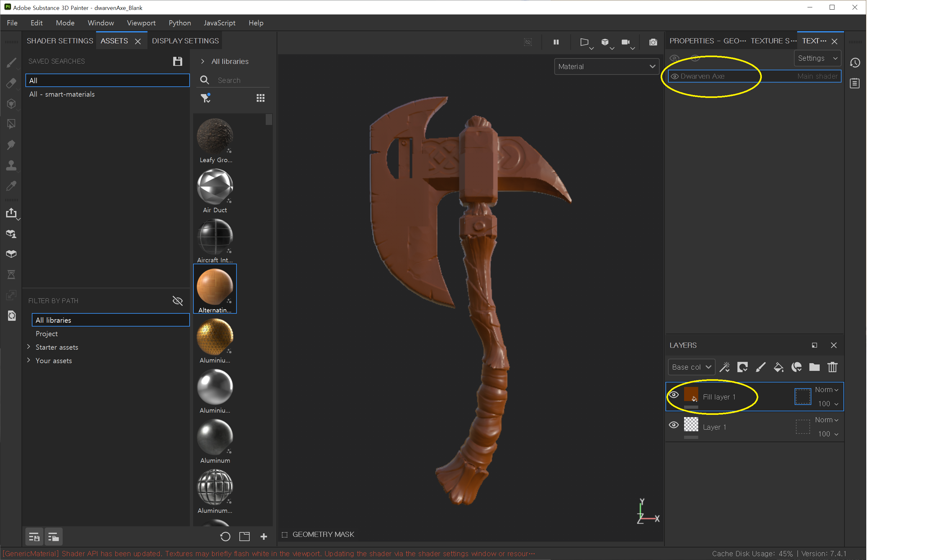Toggle the disabled symmetry icon in viewport bar
This screenshot has width=936, height=560.
point(528,42)
